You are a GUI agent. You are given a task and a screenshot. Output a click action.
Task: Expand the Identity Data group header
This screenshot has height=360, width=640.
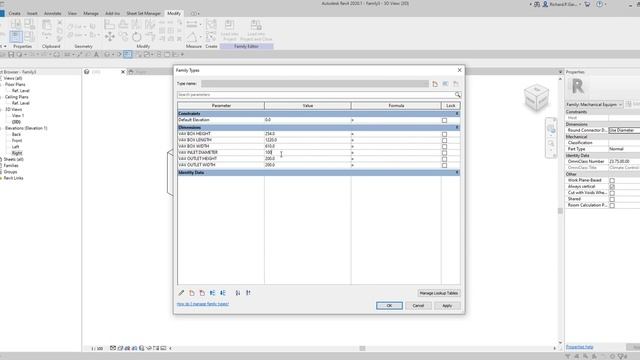tap(457, 173)
